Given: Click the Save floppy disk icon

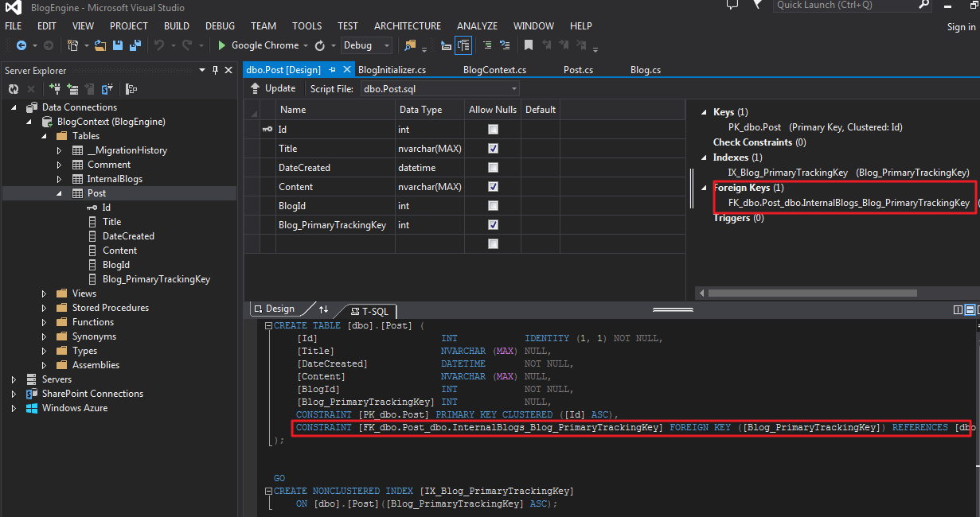Looking at the screenshot, I should [118, 46].
